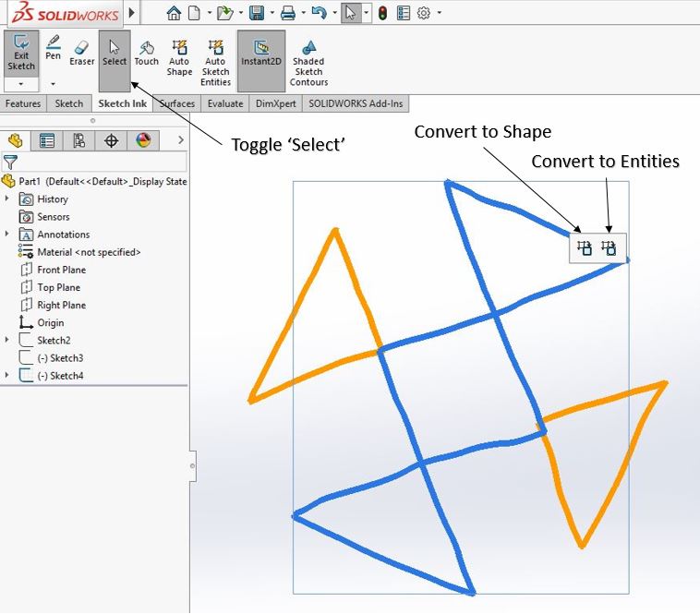Viewport: 700px width, 614px height.
Task: Select Part1 root node in tree
Action: coord(94,182)
